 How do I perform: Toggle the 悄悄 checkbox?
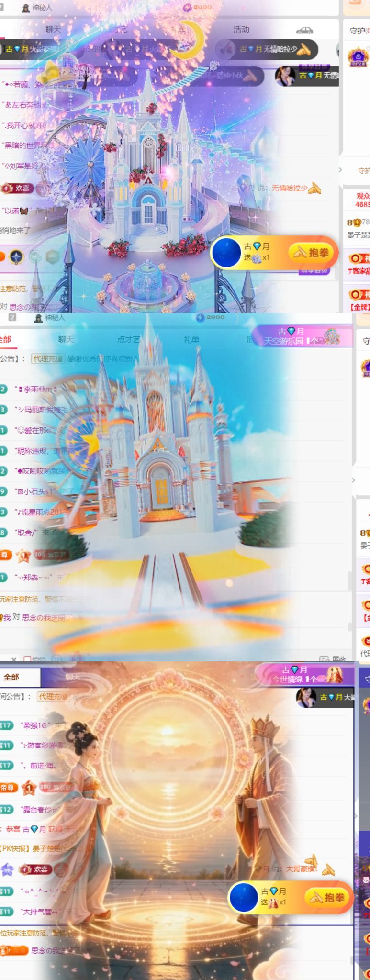(x=27, y=659)
